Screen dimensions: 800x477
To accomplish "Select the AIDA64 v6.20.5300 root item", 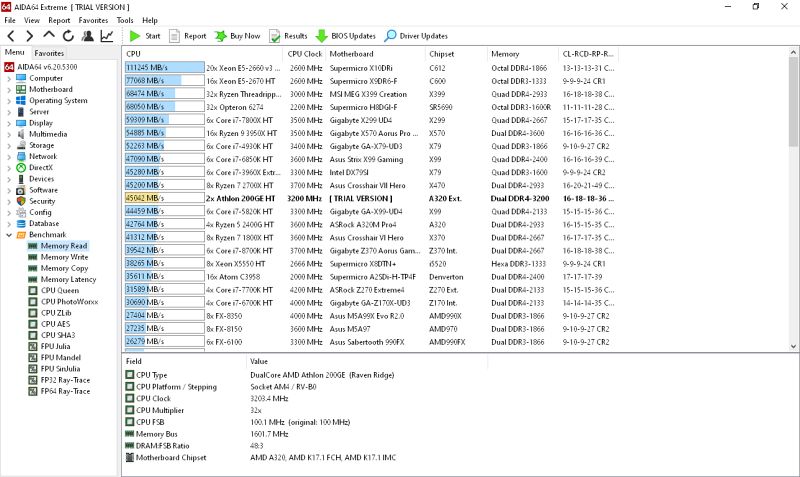I will tap(41, 67).
